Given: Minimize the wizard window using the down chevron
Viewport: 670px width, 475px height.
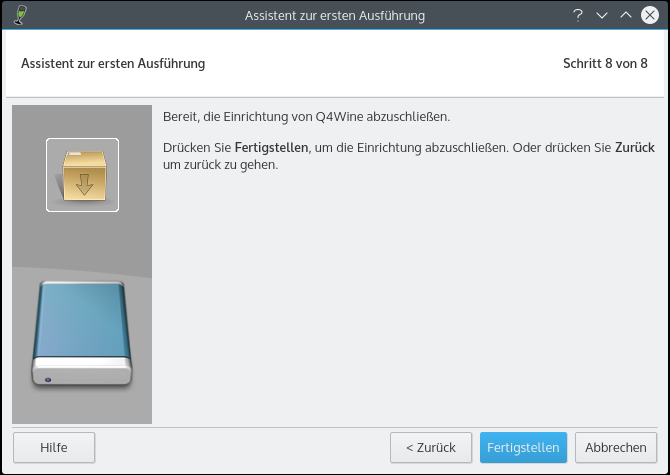Looking at the screenshot, I should tap(601, 15).
